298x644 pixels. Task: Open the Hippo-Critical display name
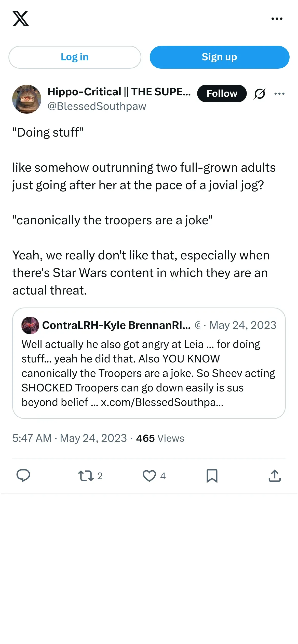click(x=119, y=92)
